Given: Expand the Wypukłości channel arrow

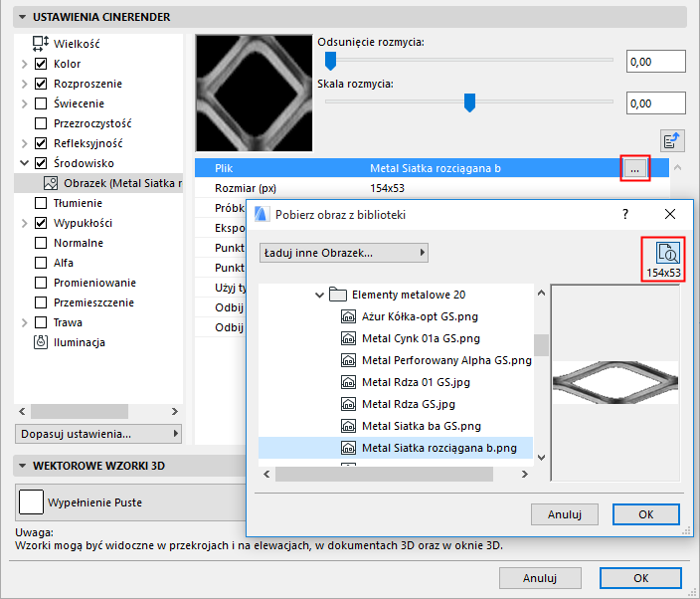Looking at the screenshot, I should (x=24, y=223).
